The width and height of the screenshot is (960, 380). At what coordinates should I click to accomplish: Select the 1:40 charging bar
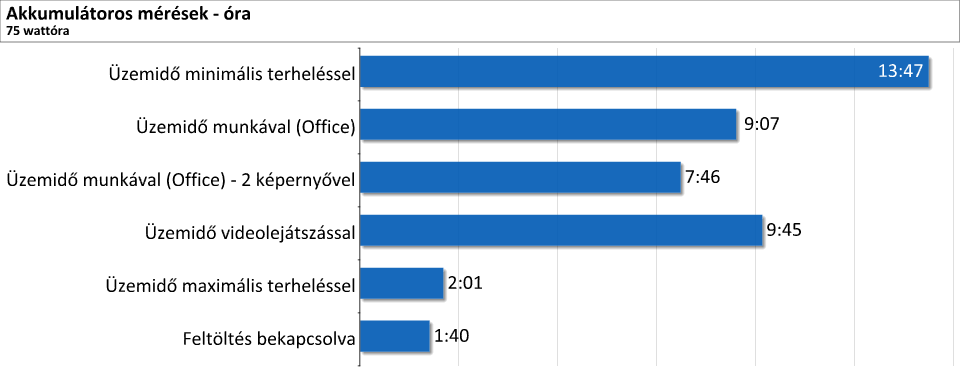point(395,336)
